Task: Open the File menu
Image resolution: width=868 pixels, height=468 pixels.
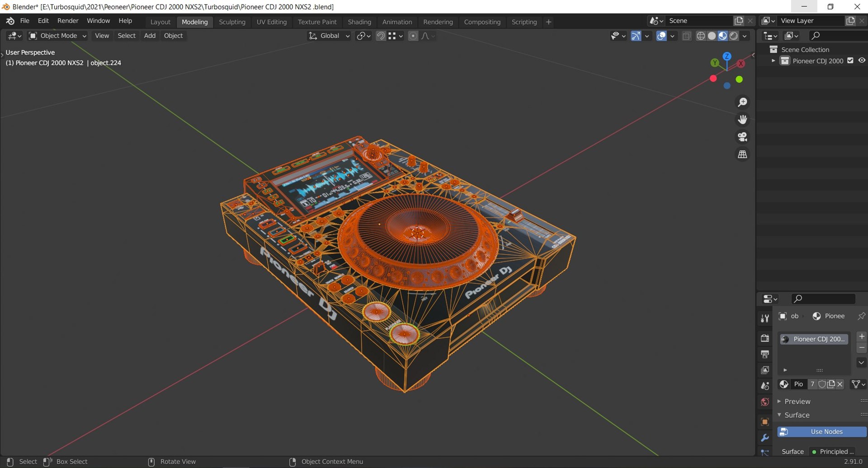Action: (25, 21)
